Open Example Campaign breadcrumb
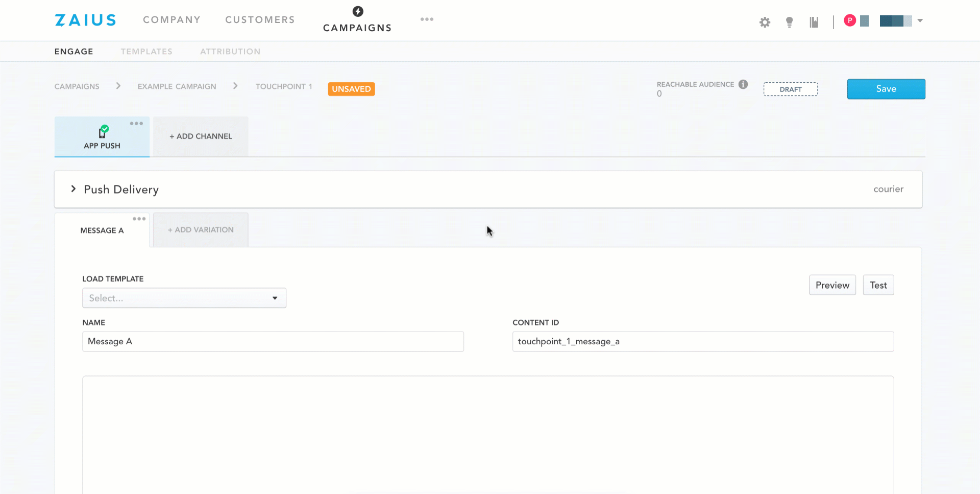The image size is (980, 494). [177, 86]
